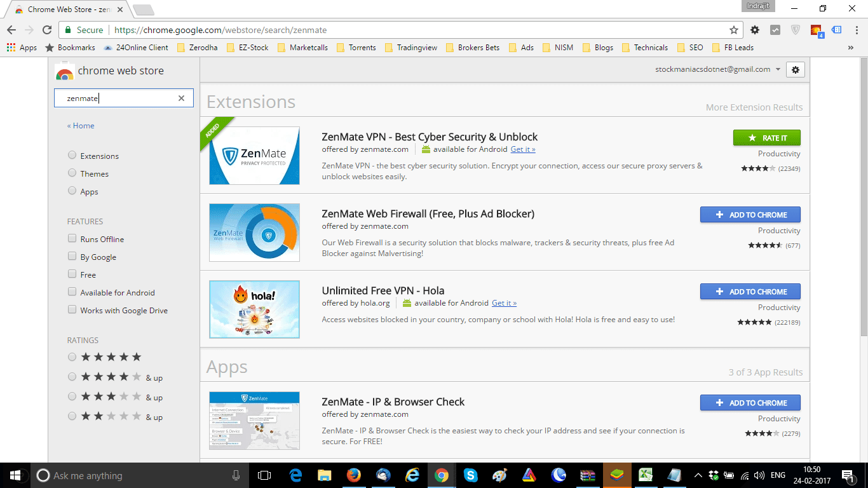
Task: Launch Firefox from the taskbar
Action: (x=354, y=475)
